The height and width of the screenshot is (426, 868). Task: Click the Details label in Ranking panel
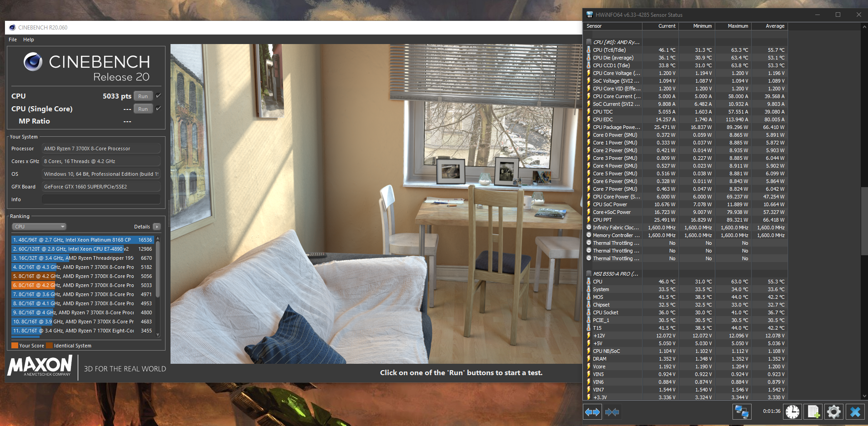tap(142, 227)
